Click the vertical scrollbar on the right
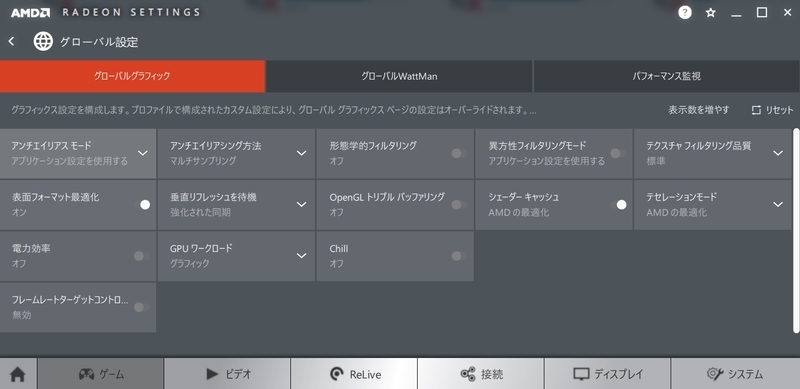800x389 pixels. point(796,231)
